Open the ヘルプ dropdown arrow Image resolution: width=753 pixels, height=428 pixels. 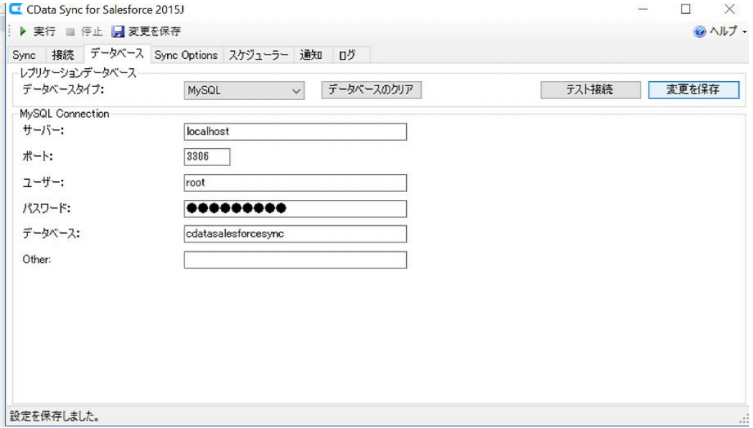click(x=744, y=32)
